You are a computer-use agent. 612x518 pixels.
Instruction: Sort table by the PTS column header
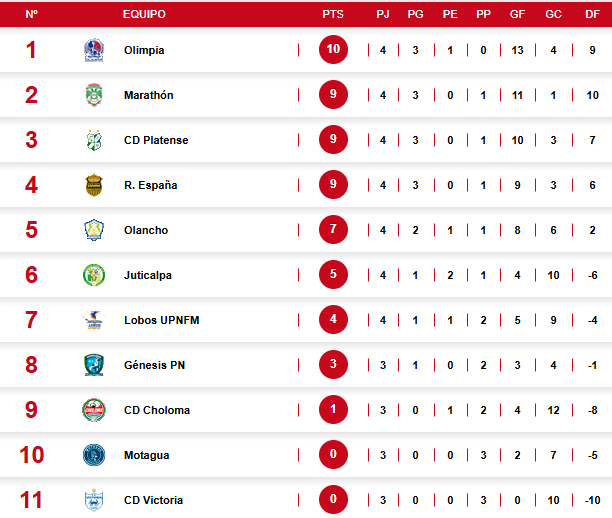[333, 15]
